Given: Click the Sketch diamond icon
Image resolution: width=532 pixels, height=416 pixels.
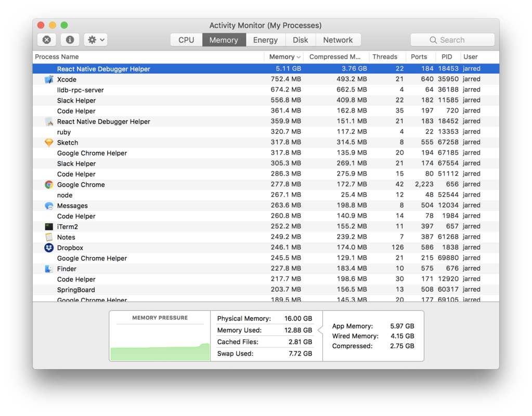Looking at the screenshot, I should point(49,143).
